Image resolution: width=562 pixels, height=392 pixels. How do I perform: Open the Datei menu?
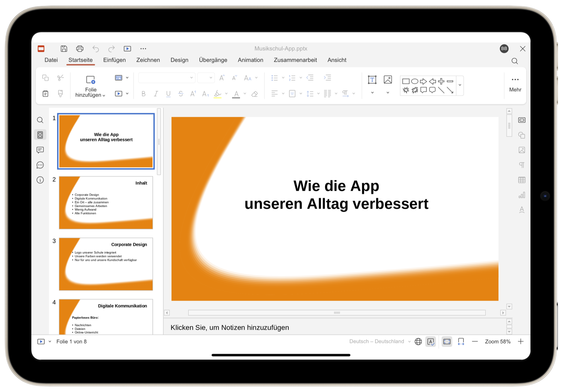pos(51,60)
